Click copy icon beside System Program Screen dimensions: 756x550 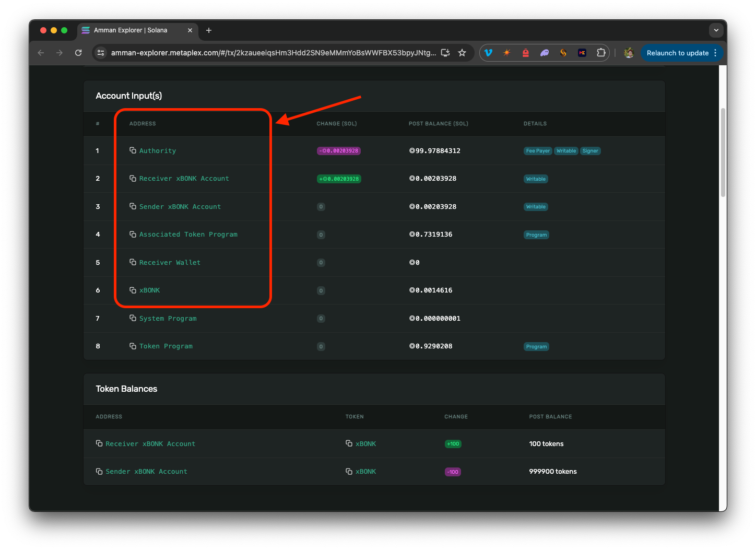point(133,318)
